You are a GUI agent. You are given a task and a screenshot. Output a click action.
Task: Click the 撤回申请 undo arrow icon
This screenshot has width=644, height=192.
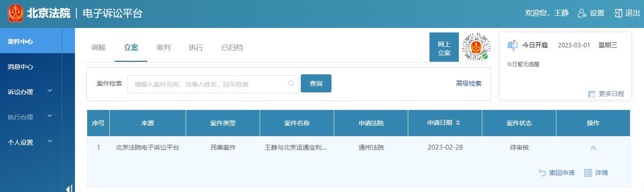tap(542, 173)
